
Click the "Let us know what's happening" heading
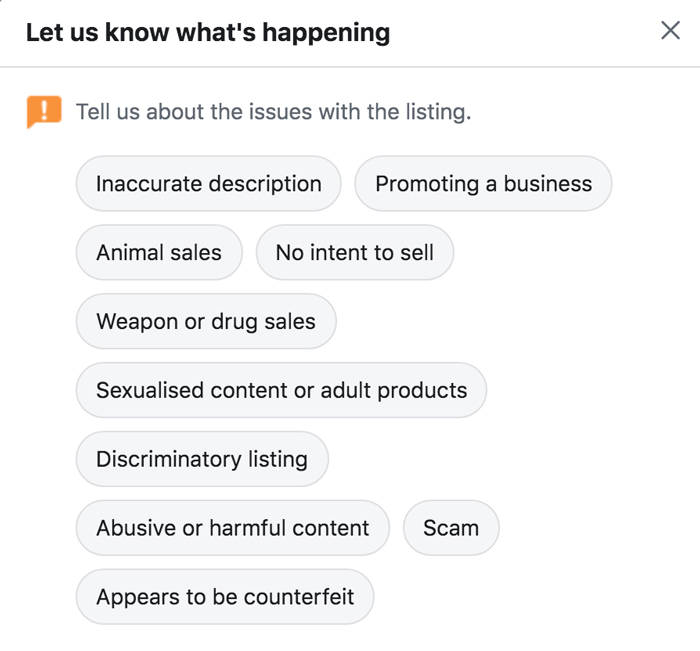208,32
